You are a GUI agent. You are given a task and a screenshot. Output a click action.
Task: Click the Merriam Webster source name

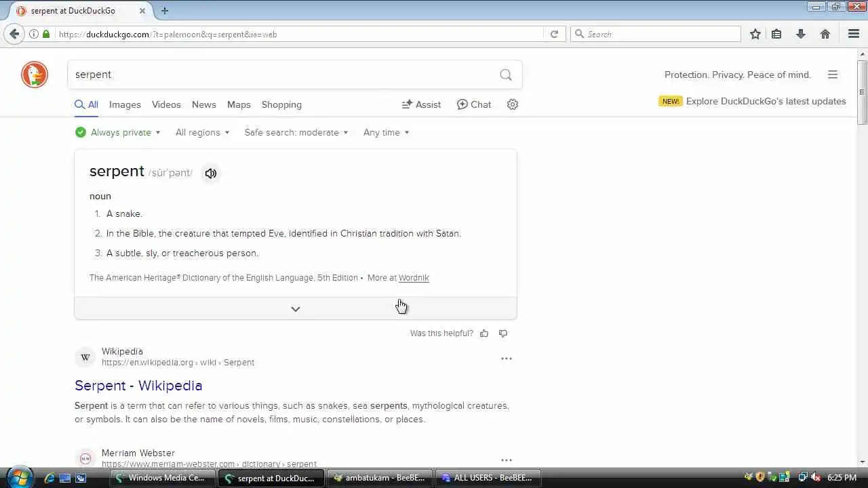(x=138, y=453)
